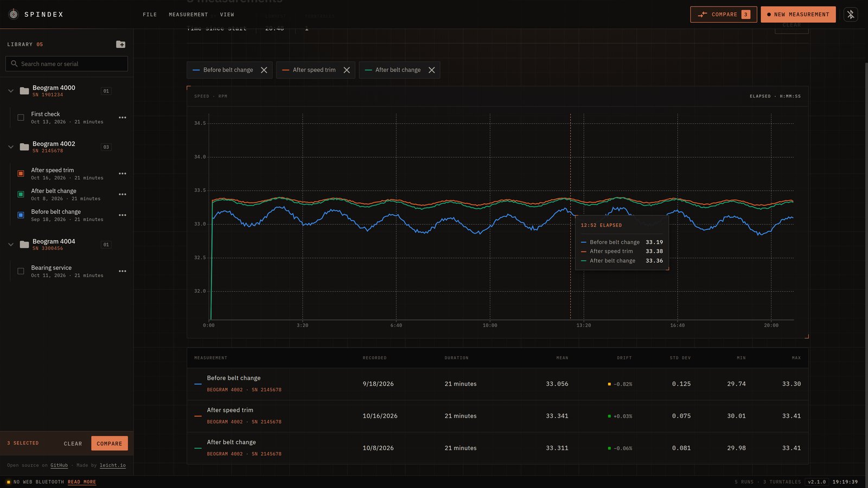Select the After belt change table row
Viewport: 868px width, 488px height.
(497, 448)
